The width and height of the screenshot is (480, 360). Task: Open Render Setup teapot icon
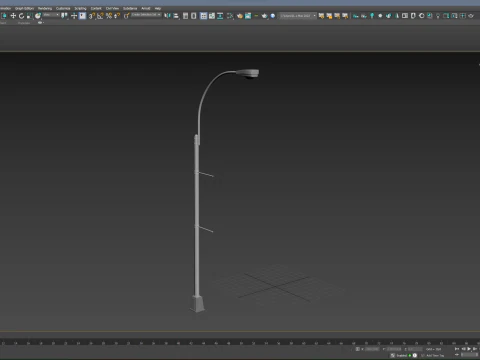240,16
